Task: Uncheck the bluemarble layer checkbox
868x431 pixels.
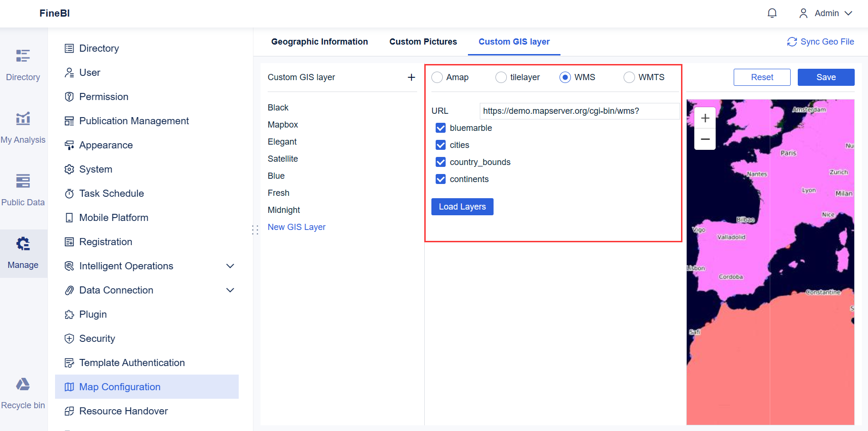Action: pyautogui.click(x=441, y=128)
